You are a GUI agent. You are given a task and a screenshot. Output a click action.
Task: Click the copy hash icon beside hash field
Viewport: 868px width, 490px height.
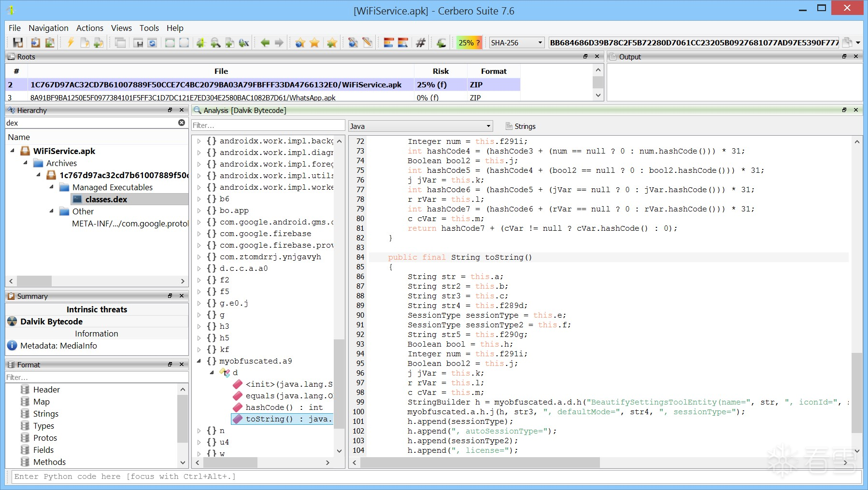[847, 42]
